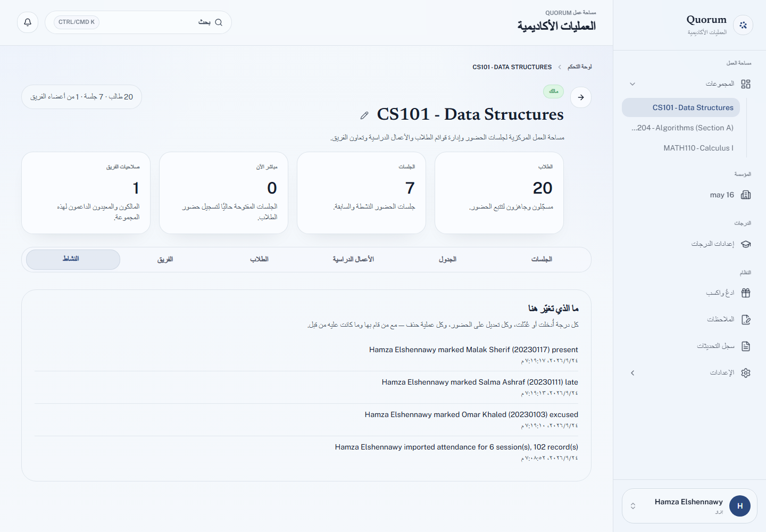This screenshot has height=532, width=766.
Task: Click the magnifier search icon
Action: pos(219,22)
